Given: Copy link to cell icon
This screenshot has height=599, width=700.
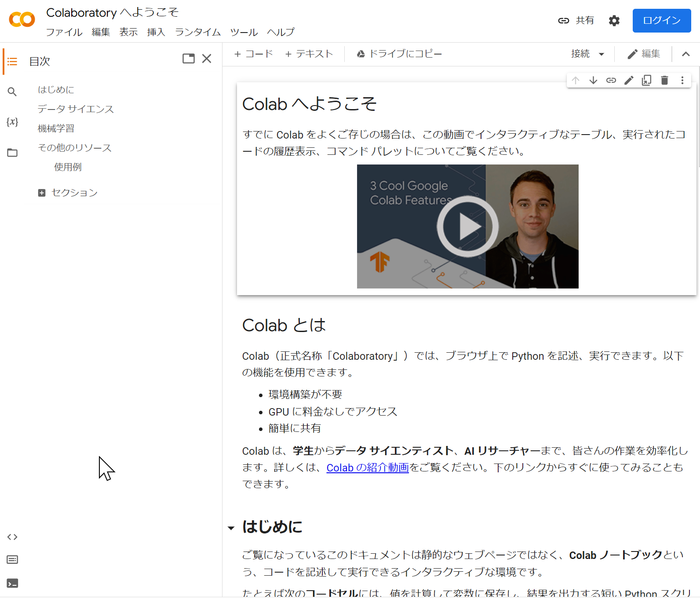Looking at the screenshot, I should point(611,80).
